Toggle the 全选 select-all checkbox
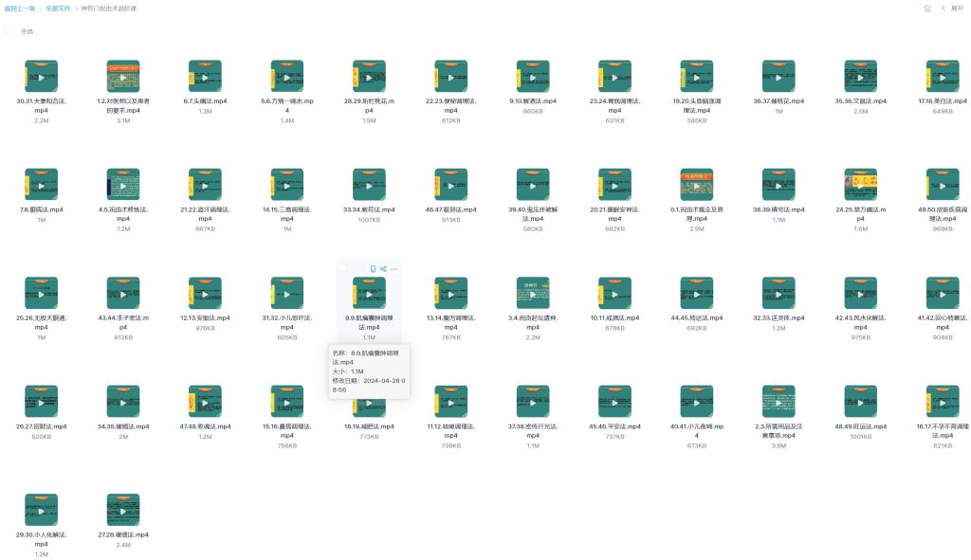Image resolution: width=971 pixels, height=560 pixels. coord(9,31)
